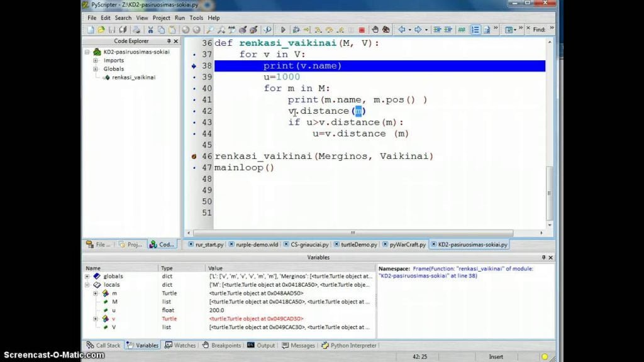Image resolution: width=644 pixels, height=362 pixels.
Task: Open the Search menu
Action: pos(123,18)
